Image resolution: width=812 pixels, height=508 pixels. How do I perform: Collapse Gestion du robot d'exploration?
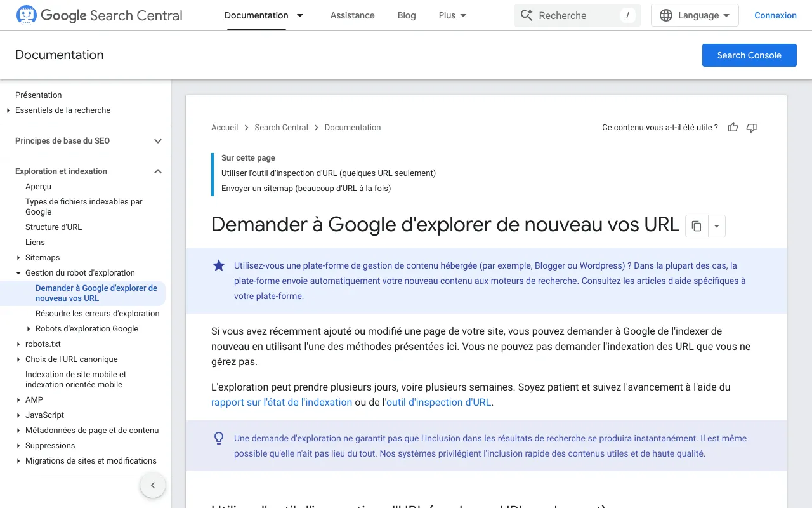tap(18, 273)
